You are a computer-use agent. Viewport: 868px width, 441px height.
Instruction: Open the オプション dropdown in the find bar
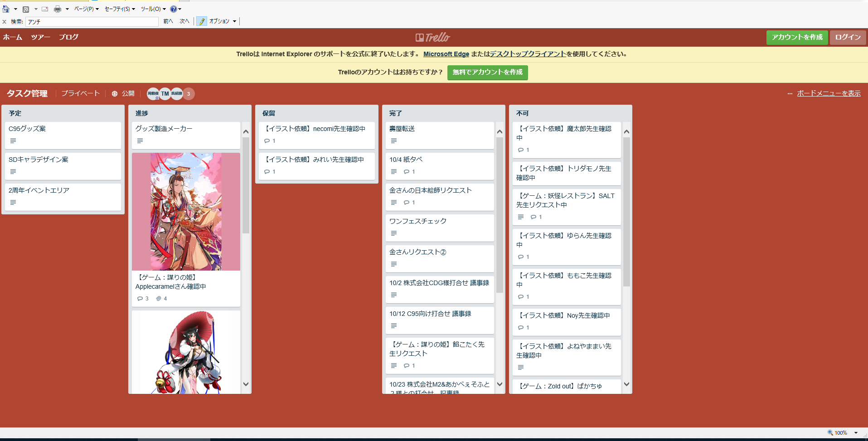coord(223,21)
